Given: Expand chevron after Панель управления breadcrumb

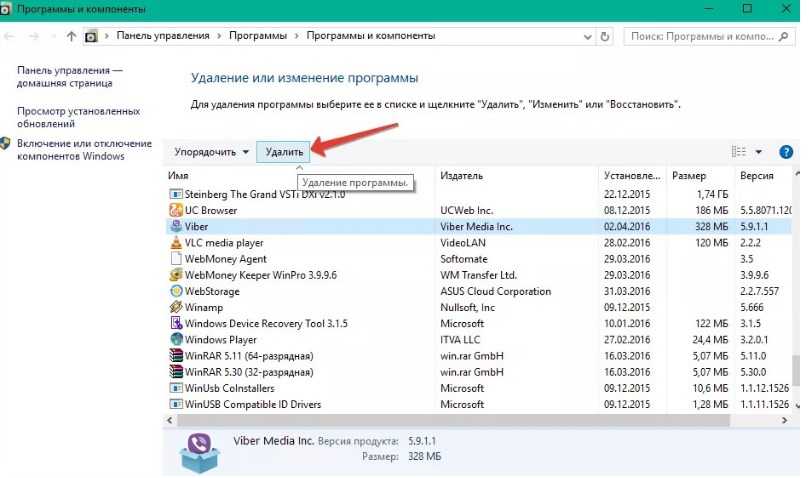Looking at the screenshot, I should coord(219,36).
